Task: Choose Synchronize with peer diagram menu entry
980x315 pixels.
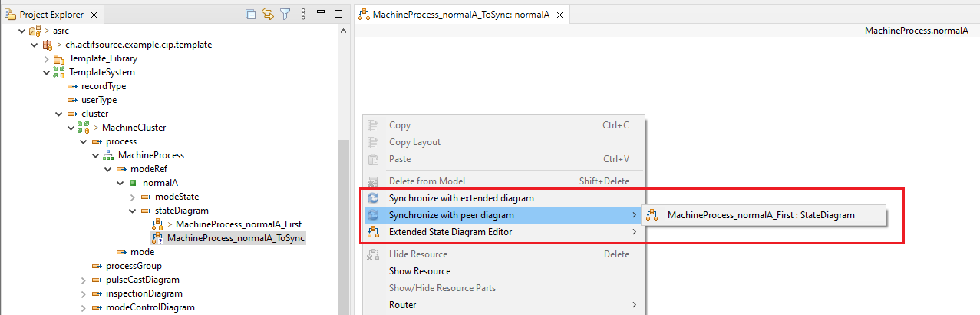Action: tap(451, 215)
